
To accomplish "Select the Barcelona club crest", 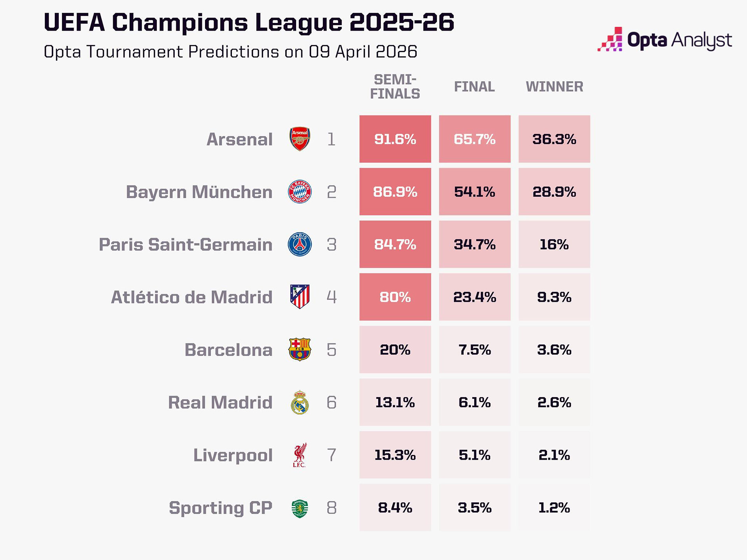I will coord(300,349).
